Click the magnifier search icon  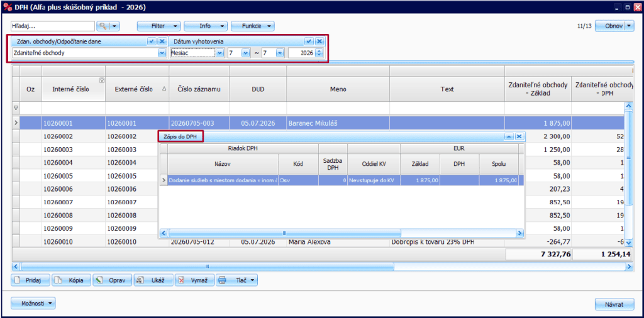click(x=103, y=26)
